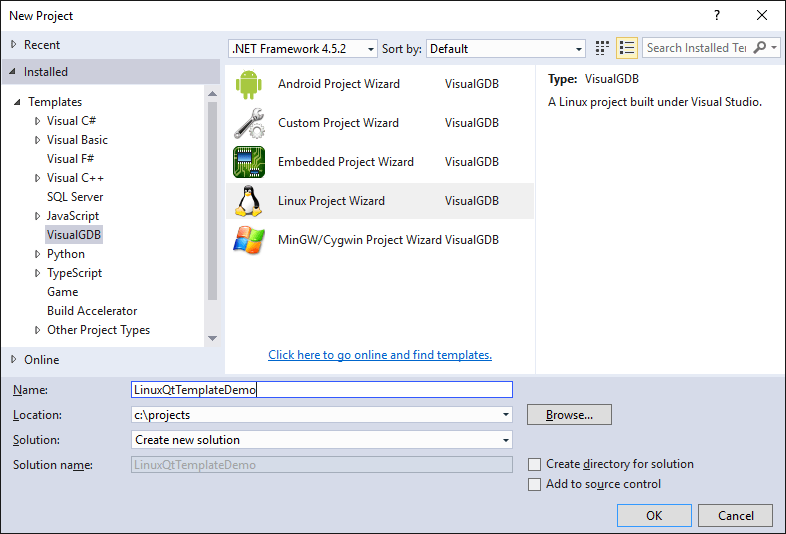
Task: Select Visual F# template category
Action: 70,159
